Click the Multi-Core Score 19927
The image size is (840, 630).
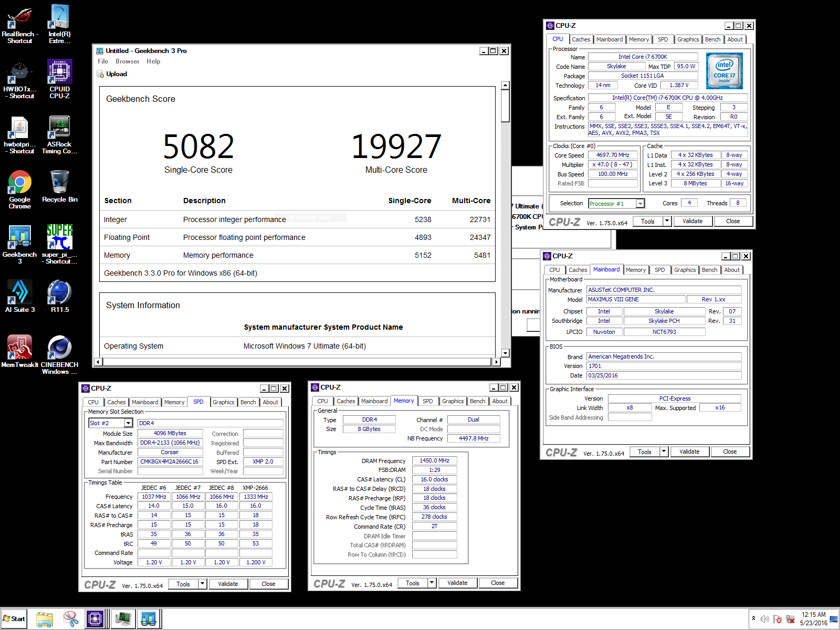coord(396,146)
